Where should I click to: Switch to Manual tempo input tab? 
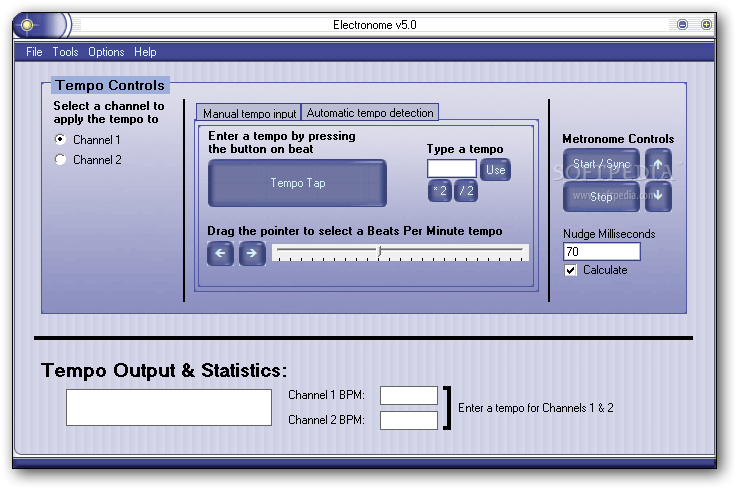coord(249,113)
